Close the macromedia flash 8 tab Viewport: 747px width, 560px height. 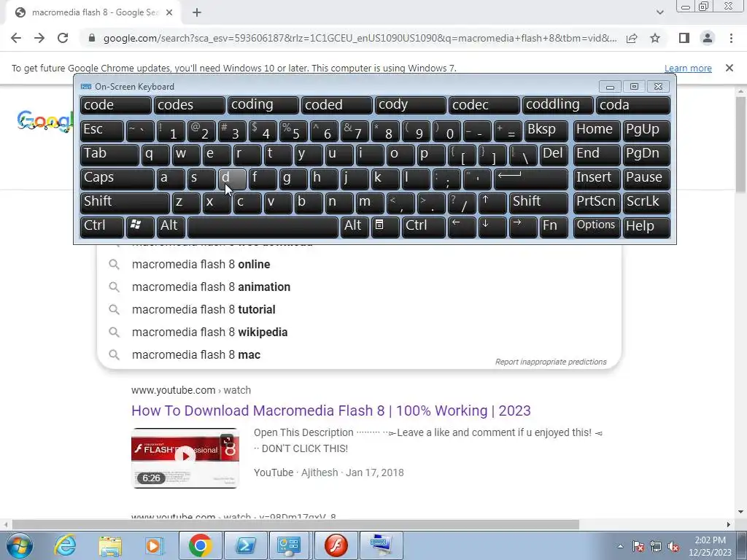coord(169,13)
